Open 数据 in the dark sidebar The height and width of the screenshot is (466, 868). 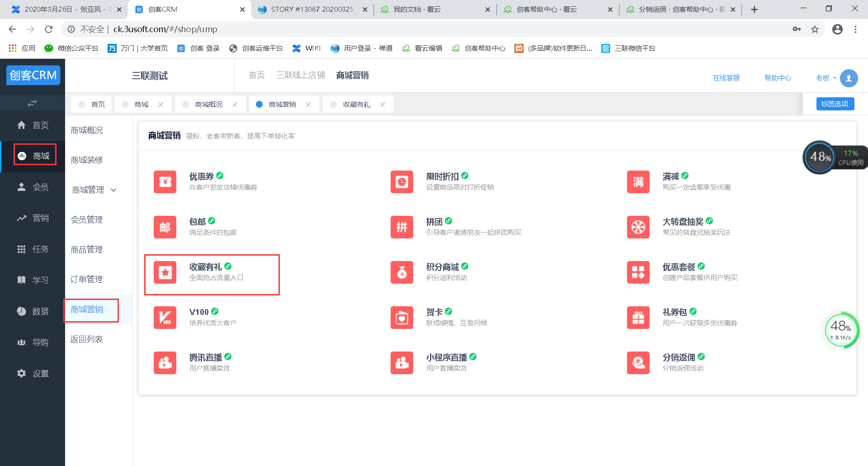click(x=33, y=311)
